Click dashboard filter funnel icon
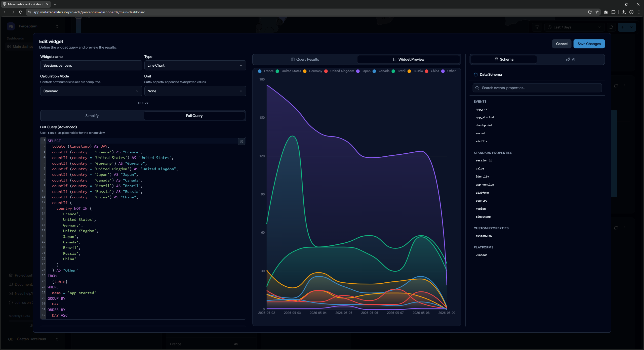 point(537,27)
